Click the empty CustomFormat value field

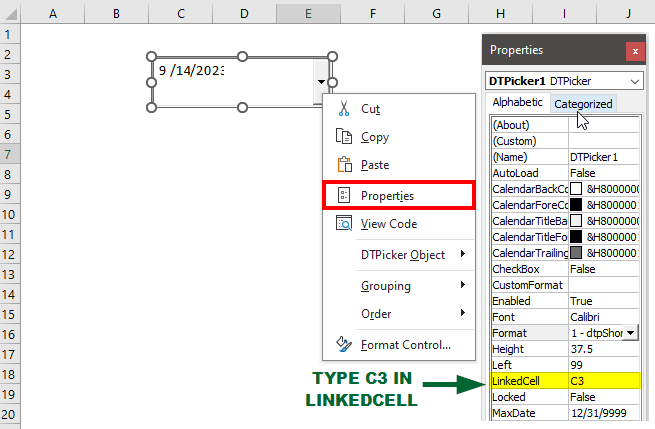604,285
